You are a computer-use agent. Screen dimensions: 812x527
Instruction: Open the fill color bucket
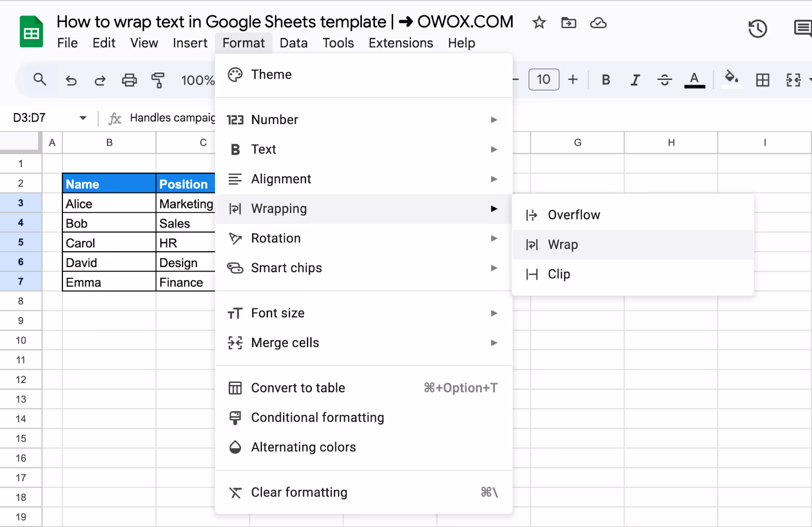click(x=731, y=79)
